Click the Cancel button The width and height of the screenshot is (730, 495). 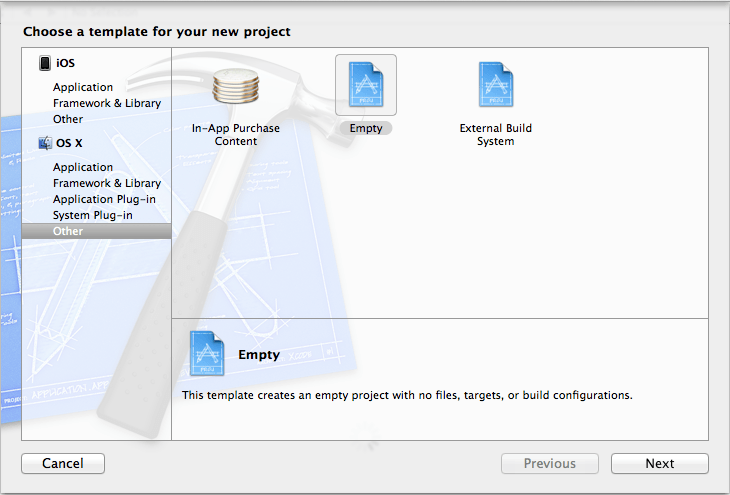63,463
